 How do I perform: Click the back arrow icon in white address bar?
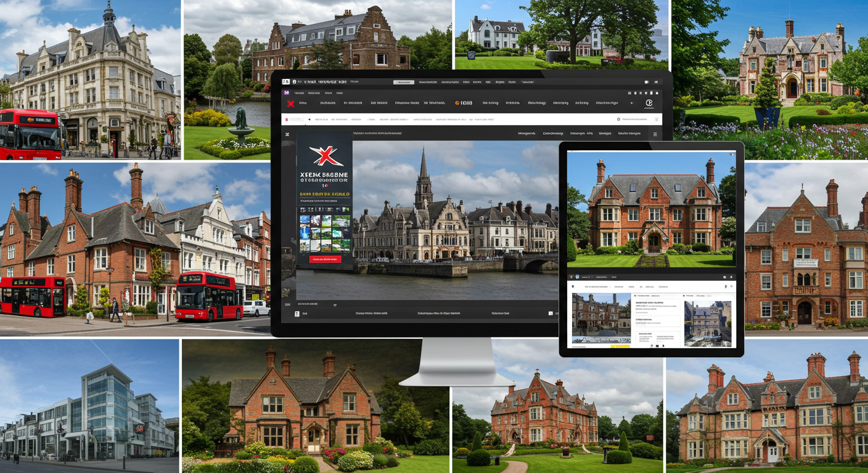tap(309, 119)
